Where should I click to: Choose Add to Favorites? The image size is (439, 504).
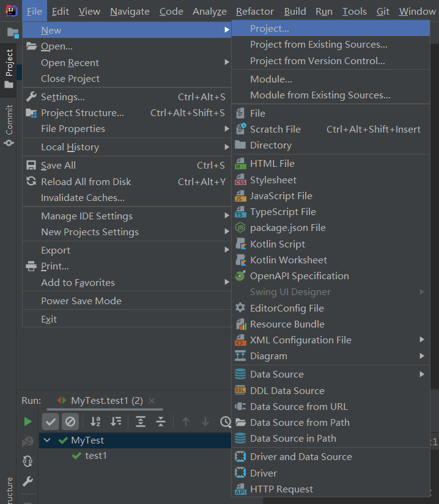coord(127,282)
